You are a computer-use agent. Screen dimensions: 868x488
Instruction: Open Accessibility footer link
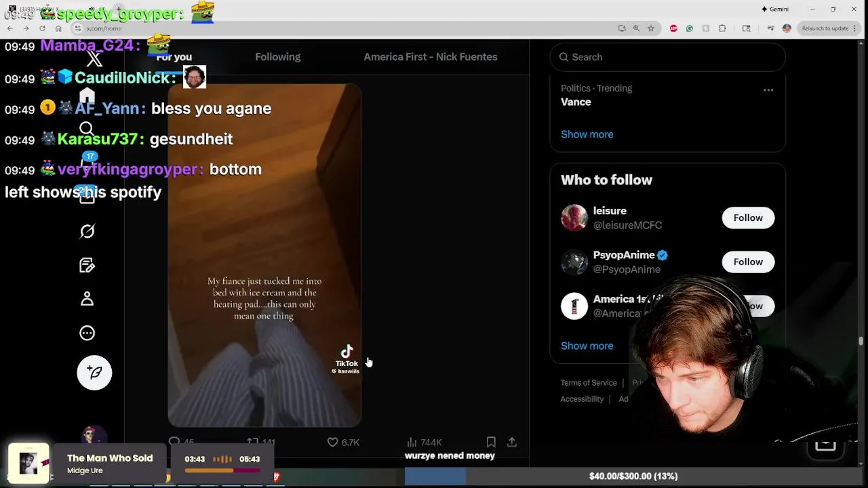pyautogui.click(x=582, y=399)
